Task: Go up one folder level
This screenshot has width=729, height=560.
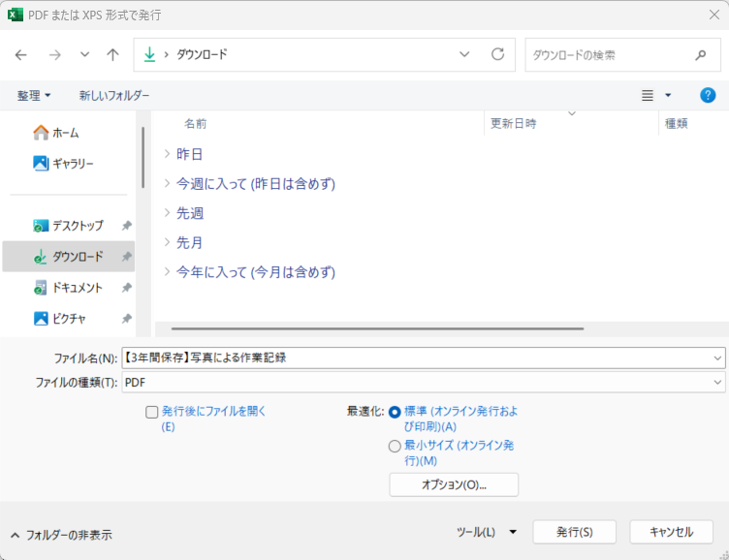Action: coord(112,55)
